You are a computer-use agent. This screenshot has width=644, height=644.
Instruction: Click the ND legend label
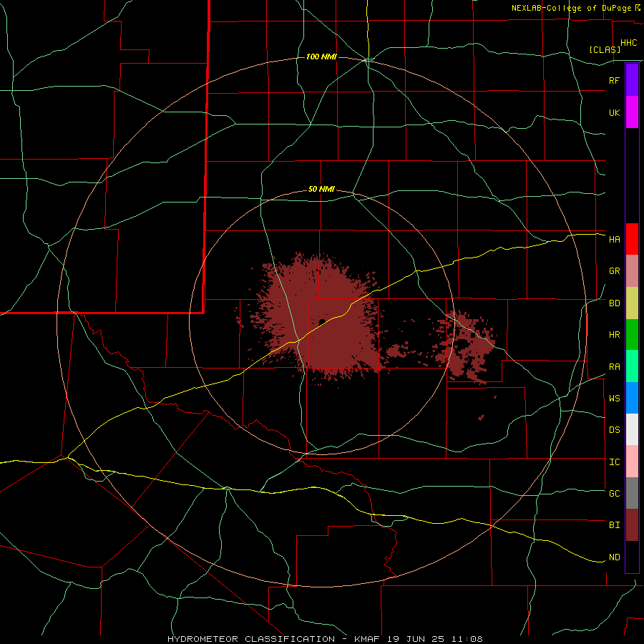[x=614, y=557]
